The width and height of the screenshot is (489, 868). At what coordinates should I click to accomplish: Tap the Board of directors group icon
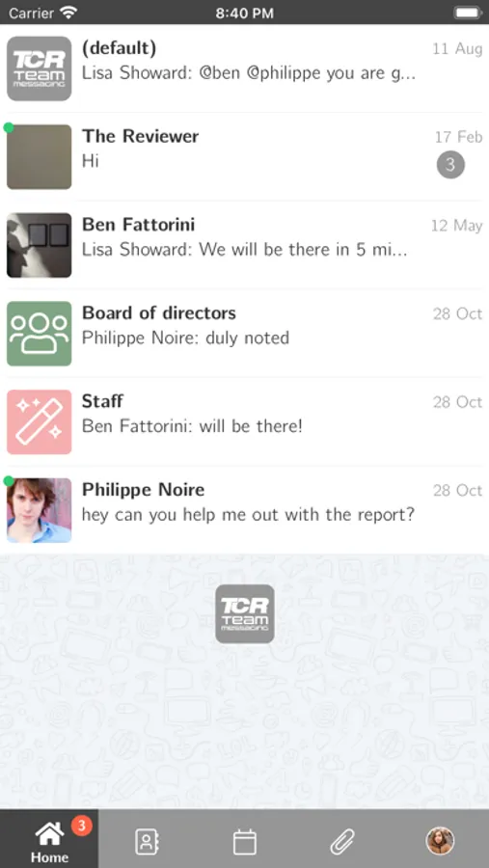40,334
